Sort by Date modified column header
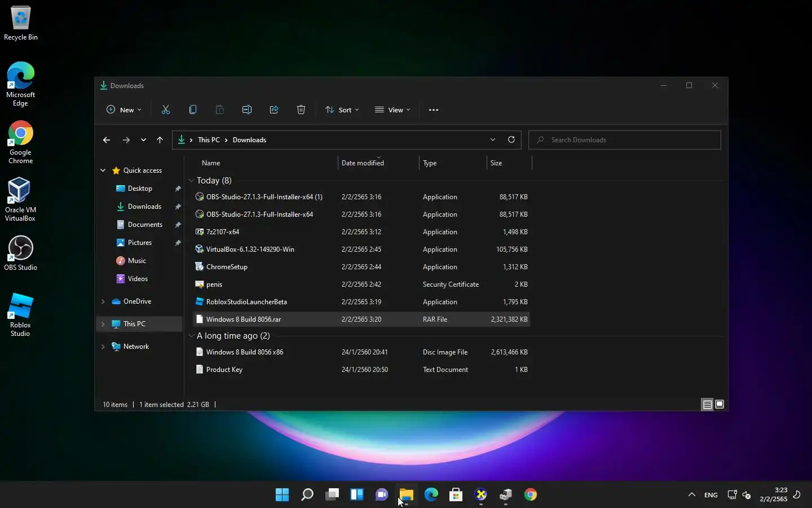The width and height of the screenshot is (812, 508). [x=363, y=163]
